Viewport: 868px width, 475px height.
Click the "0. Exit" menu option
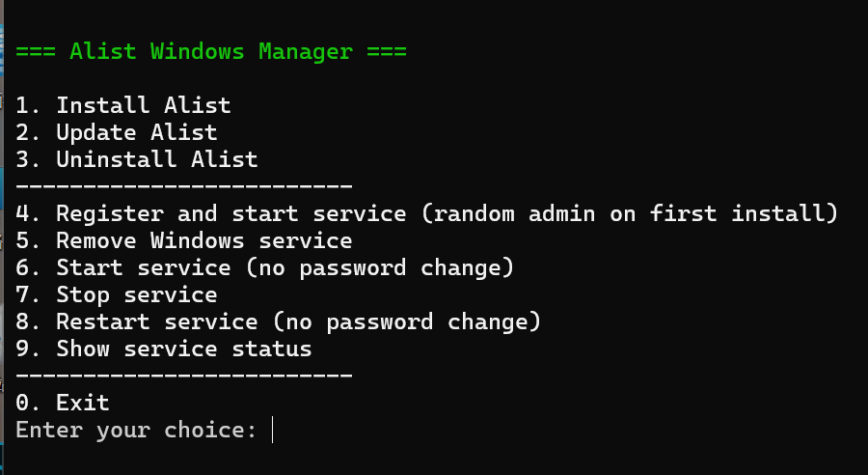pyautogui.click(x=63, y=403)
